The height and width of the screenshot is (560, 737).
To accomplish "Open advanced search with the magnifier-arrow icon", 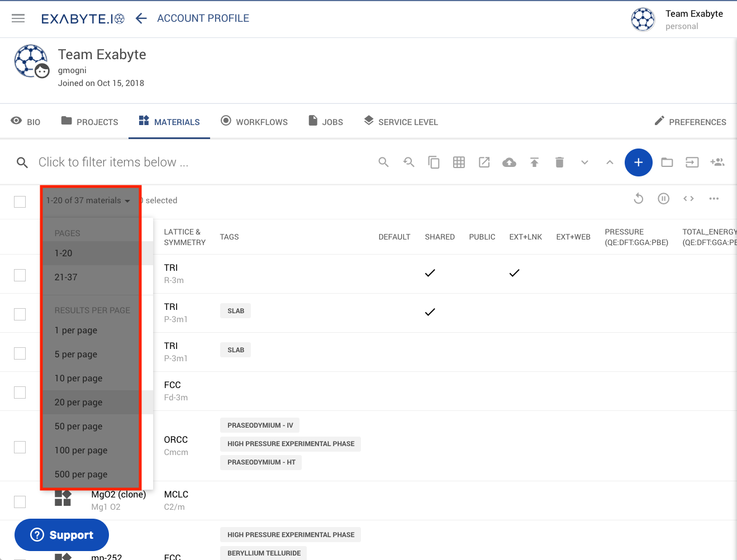I will [408, 162].
